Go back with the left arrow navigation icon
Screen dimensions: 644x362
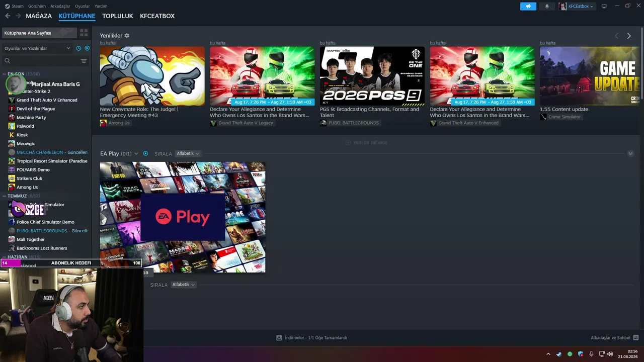(8, 16)
